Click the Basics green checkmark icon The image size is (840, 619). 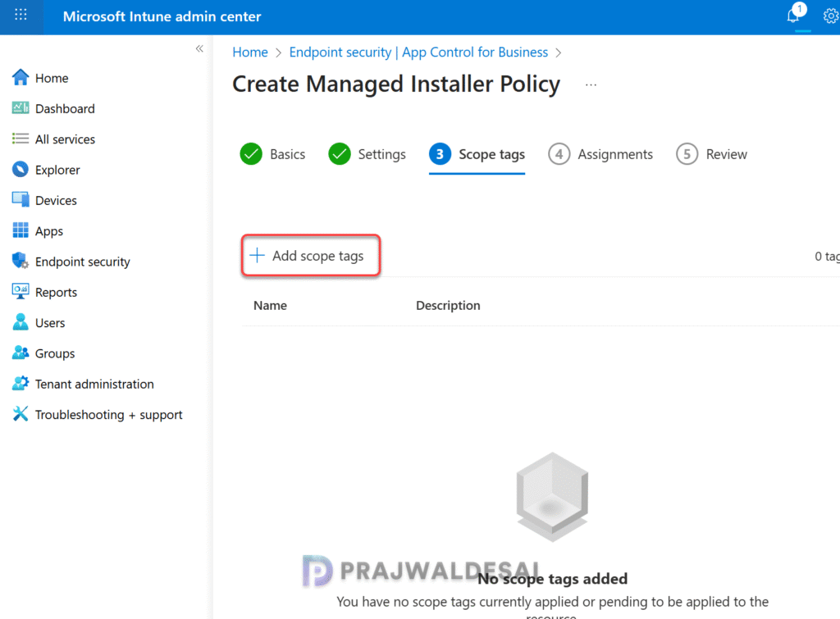(x=251, y=154)
